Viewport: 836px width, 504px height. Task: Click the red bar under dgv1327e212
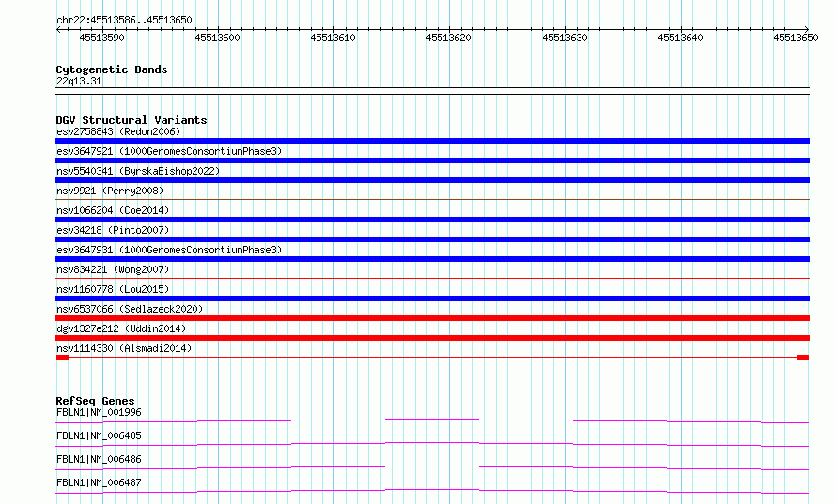click(x=432, y=338)
